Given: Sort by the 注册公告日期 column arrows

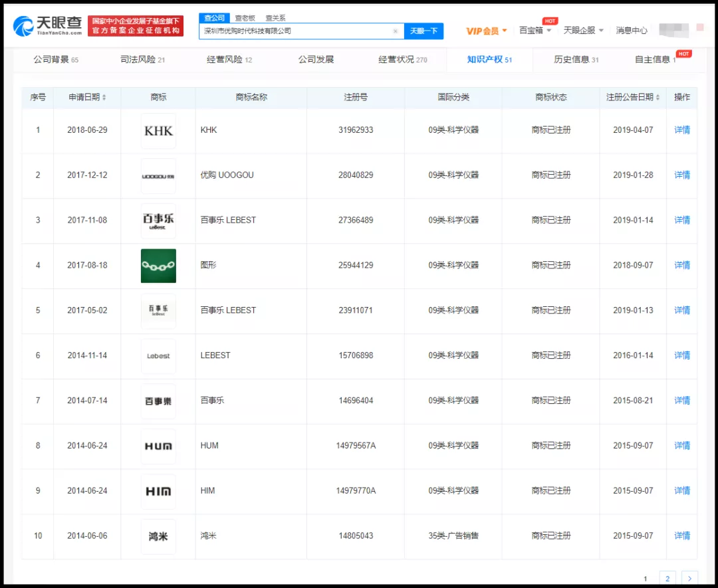Looking at the screenshot, I should click(658, 98).
